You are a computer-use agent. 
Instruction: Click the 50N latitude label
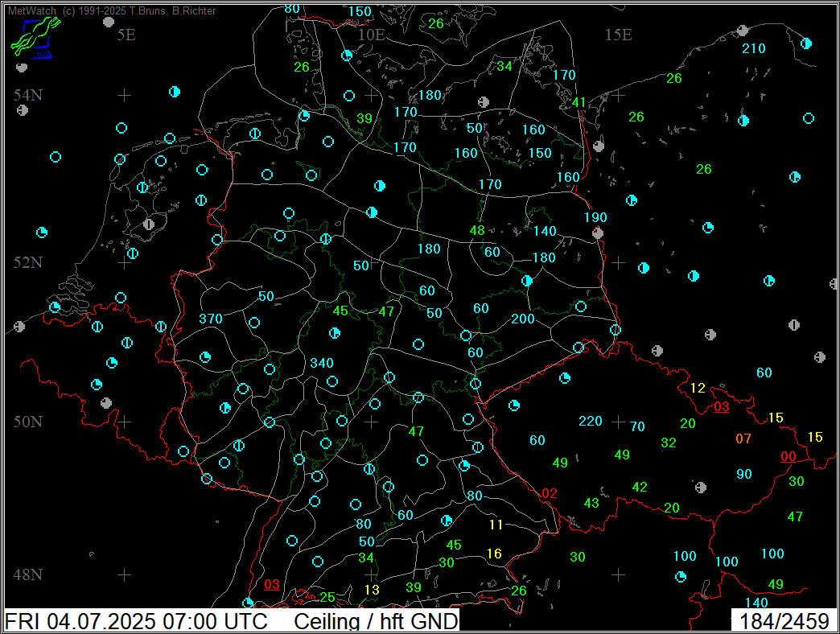pos(28,422)
